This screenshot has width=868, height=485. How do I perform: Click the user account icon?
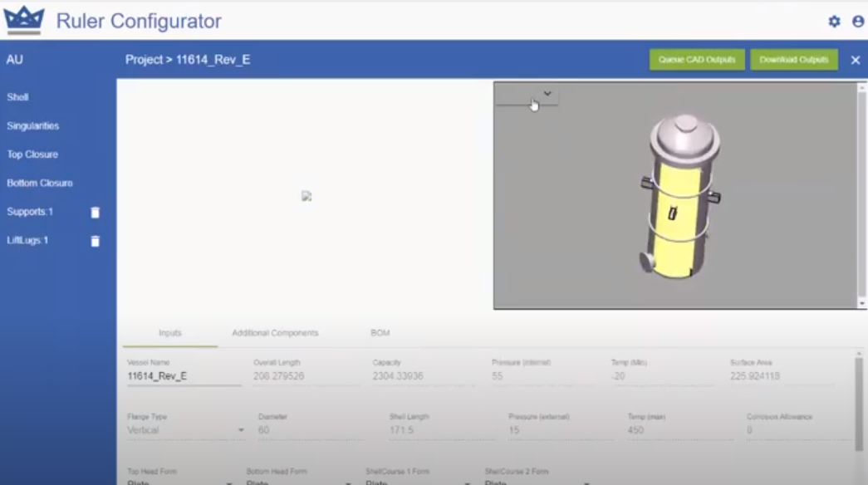[x=860, y=22]
